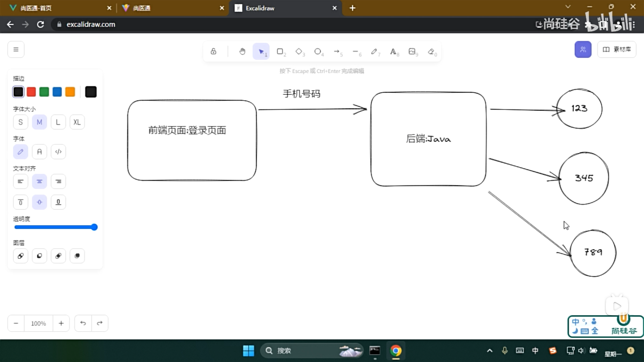This screenshot has height=362, width=644.
Task: Select the freehand Draw tool
Action: click(x=374, y=51)
